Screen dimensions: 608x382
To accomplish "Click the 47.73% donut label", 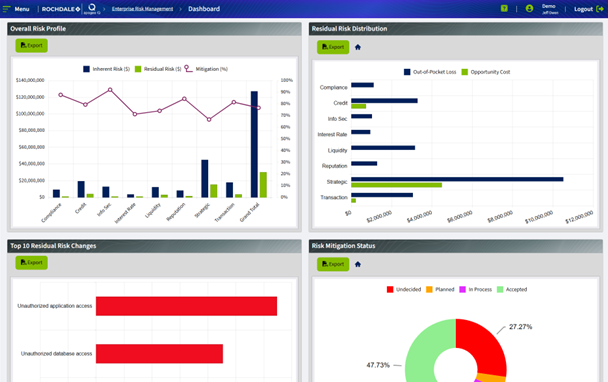I will coord(378,365).
